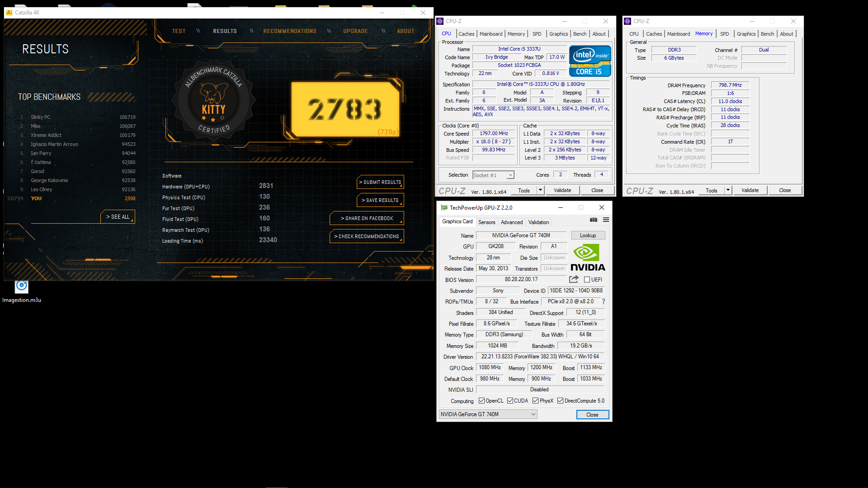This screenshot has height=488, width=868.
Task: Open the SPD tab in the left CPU-Z window
Action: 537,34
